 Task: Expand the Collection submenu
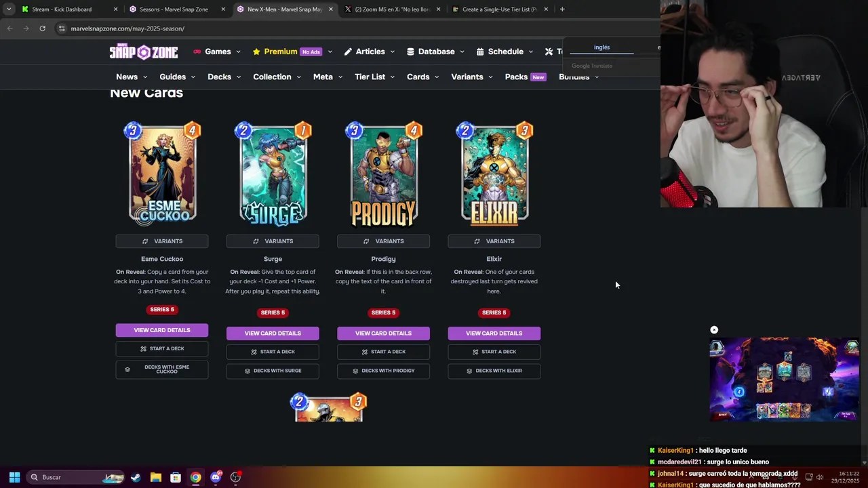[x=277, y=77]
